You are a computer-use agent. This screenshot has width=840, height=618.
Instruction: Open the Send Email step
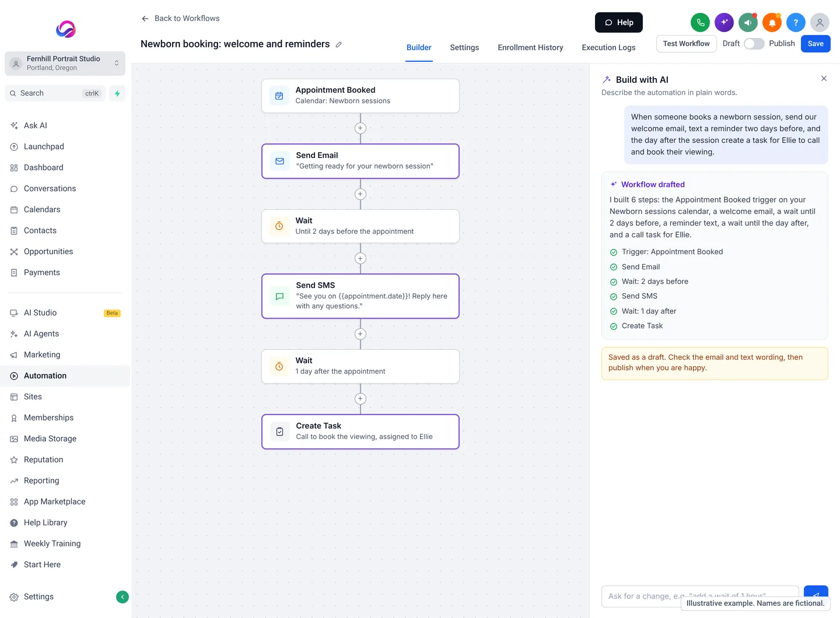coord(360,161)
